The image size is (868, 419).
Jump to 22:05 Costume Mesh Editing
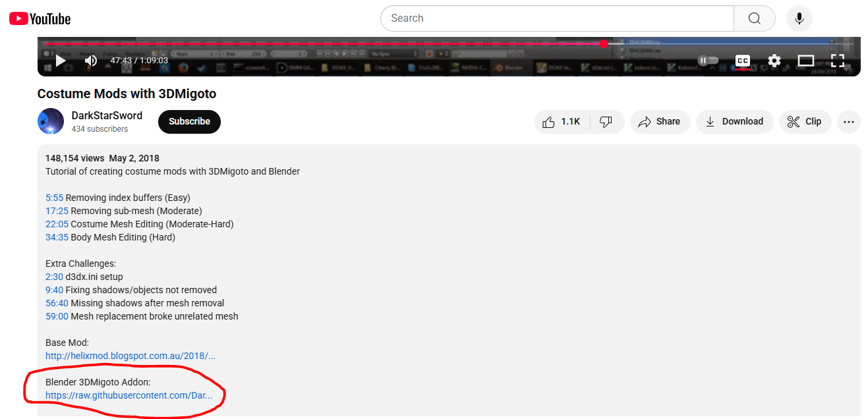(x=57, y=224)
